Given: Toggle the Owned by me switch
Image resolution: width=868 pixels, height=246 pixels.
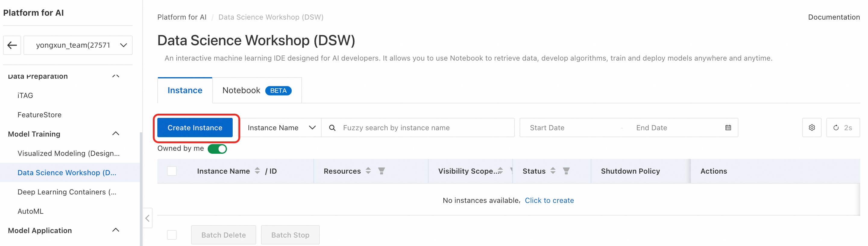Looking at the screenshot, I should pos(217,149).
